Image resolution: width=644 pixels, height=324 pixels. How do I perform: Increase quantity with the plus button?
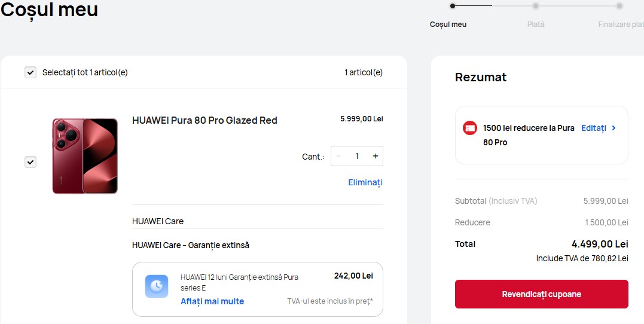pos(375,156)
